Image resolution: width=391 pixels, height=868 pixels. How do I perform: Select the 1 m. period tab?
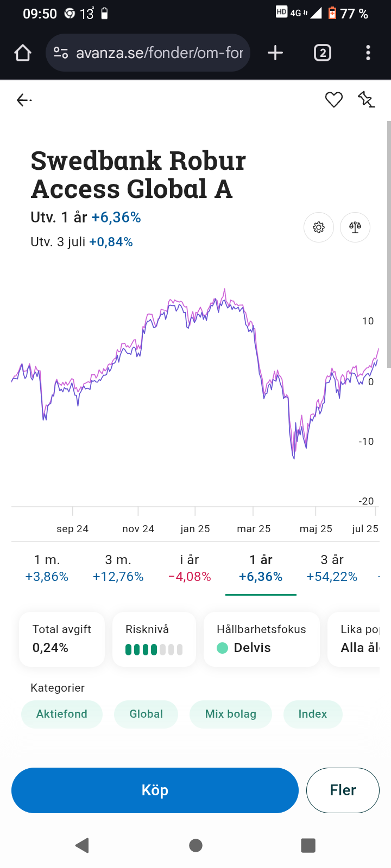47,568
